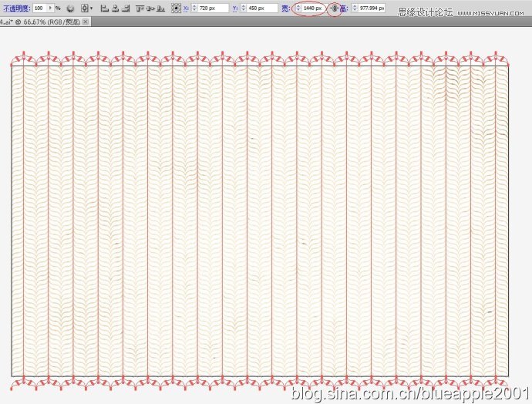Image resolution: width=532 pixels, height=404 pixels.
Task: Click horizontal align right icon
Action: pos(126,8)
